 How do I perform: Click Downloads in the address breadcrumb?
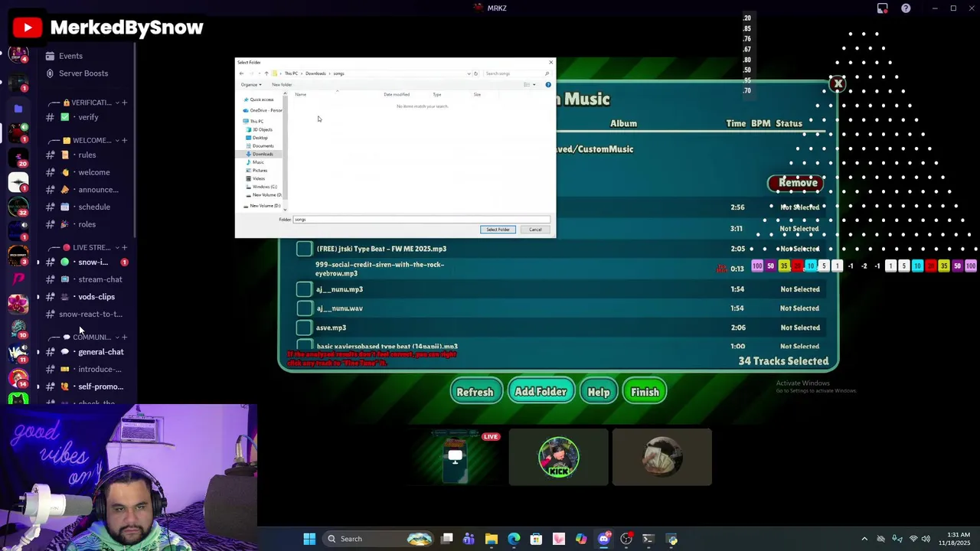(315, 73)
